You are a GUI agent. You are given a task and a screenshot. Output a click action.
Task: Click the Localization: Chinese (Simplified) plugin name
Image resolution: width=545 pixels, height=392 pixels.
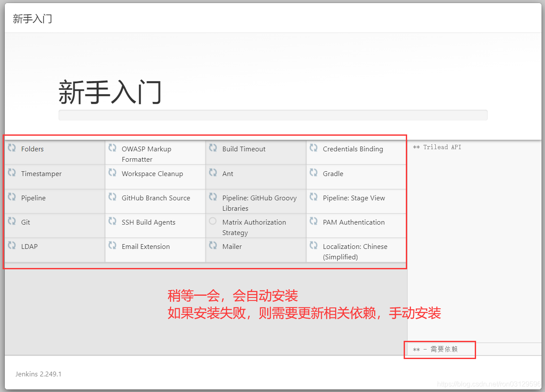coord(355,252)
